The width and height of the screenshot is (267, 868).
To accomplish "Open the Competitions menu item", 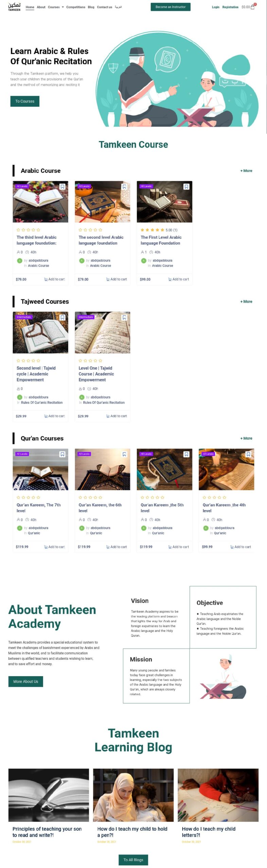I will 76,7.
